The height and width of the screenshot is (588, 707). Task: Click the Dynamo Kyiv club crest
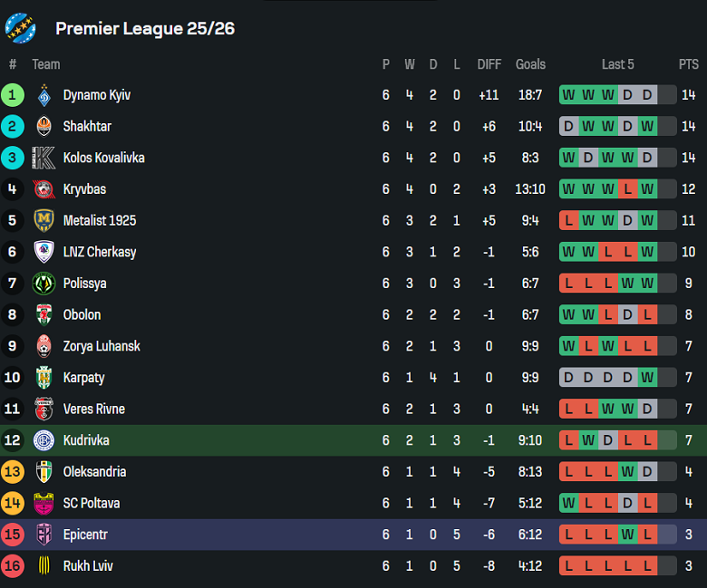point(44,95)
